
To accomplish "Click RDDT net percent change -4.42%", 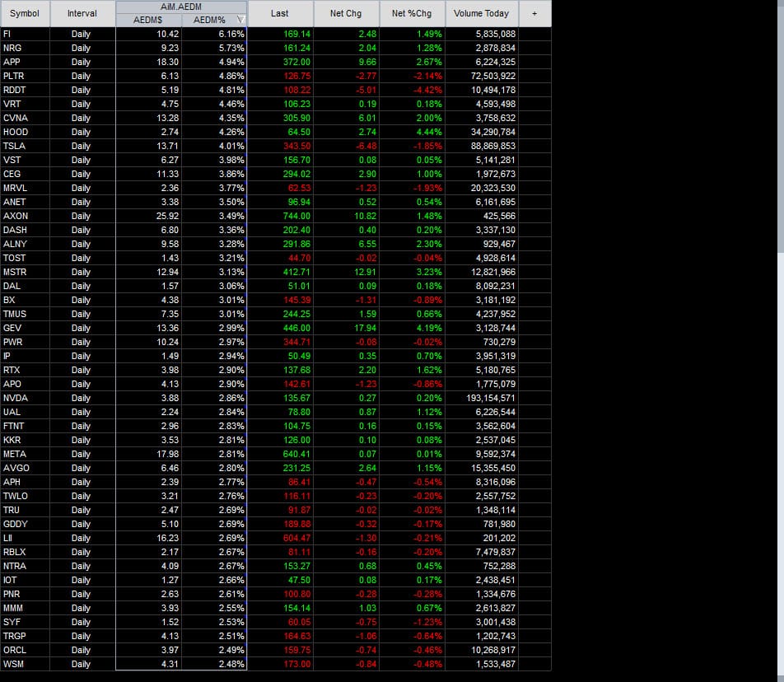I will 428,90.
